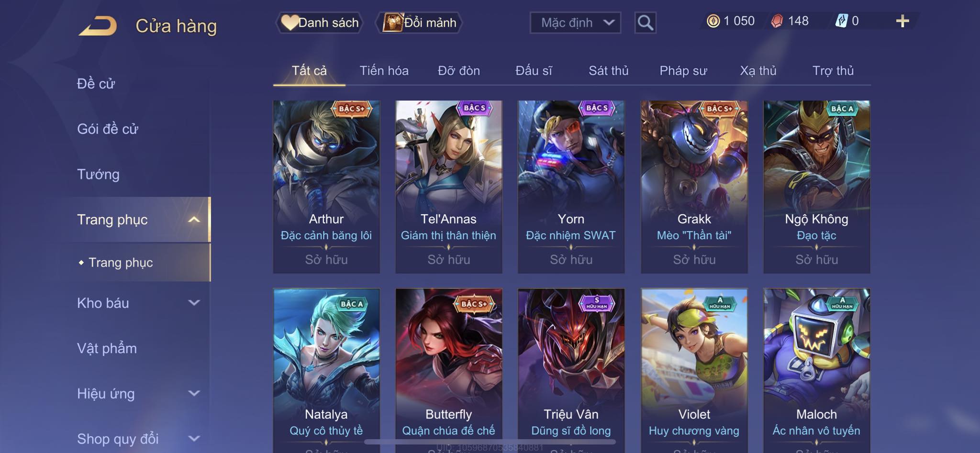Switch to the Tiến hóa tab

point(384,71)
